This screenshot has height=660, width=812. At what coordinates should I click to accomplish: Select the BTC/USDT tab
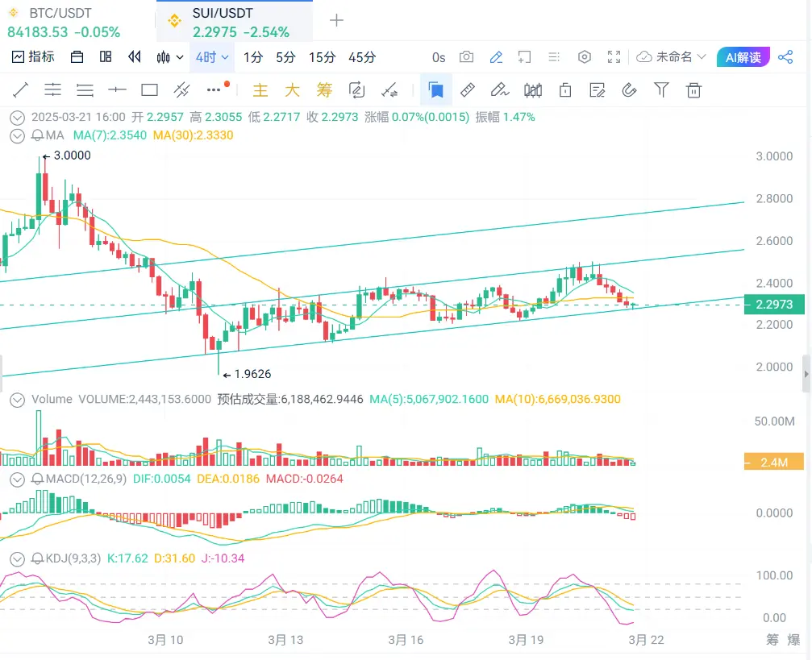pos(77,23)
